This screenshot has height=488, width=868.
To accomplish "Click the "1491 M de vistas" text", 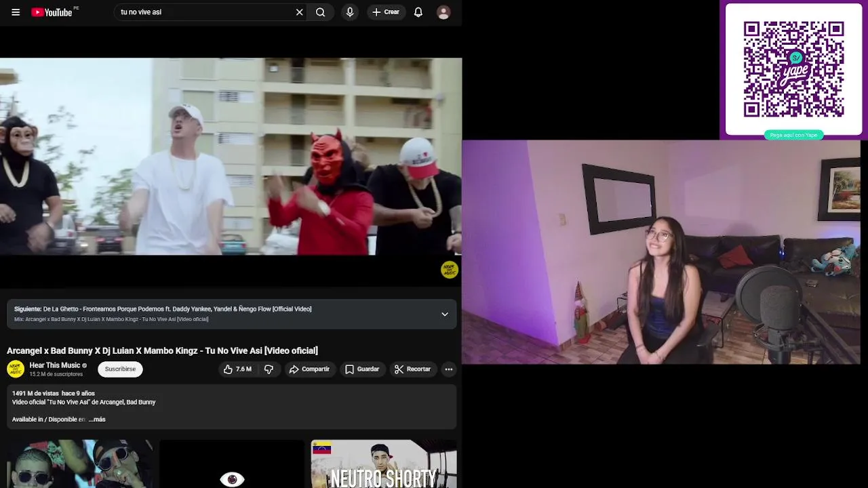I will pyautogui.click(x=35, y=393).
